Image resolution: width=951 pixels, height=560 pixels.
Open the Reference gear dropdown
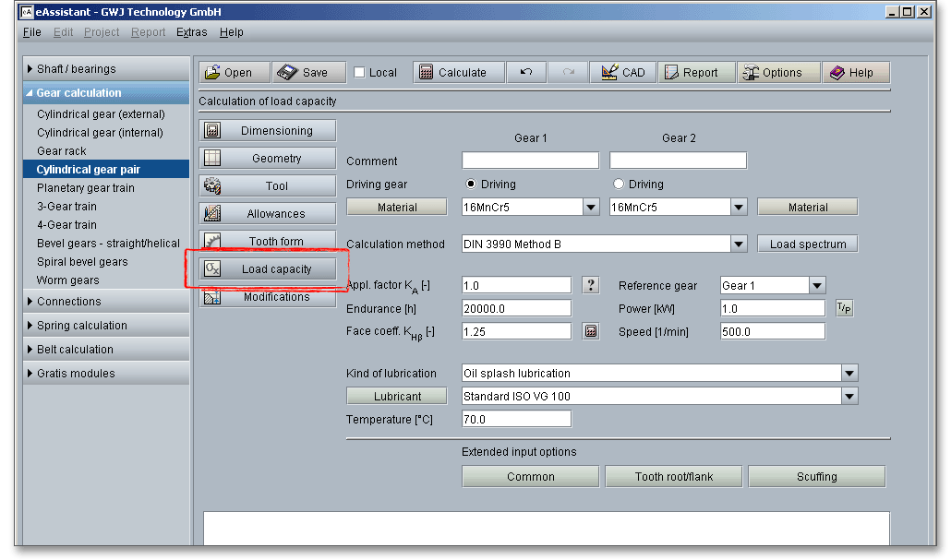coord(817,286)
